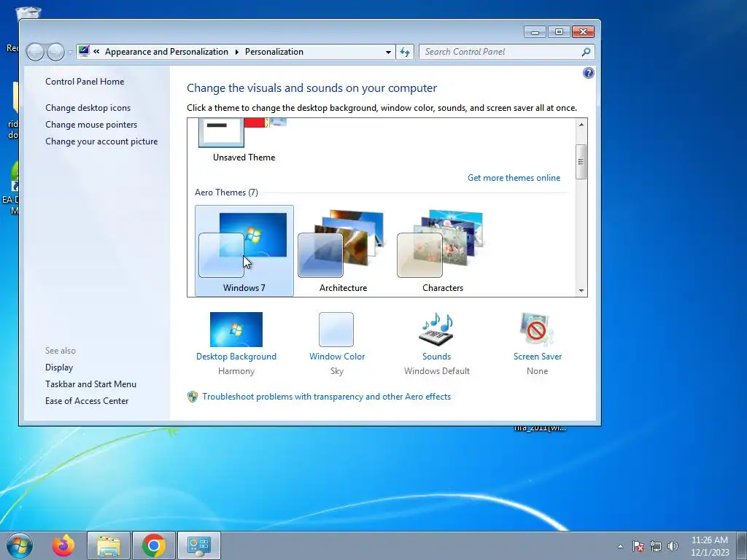Click theme list scroll up arrow

(x=581, y=124)
